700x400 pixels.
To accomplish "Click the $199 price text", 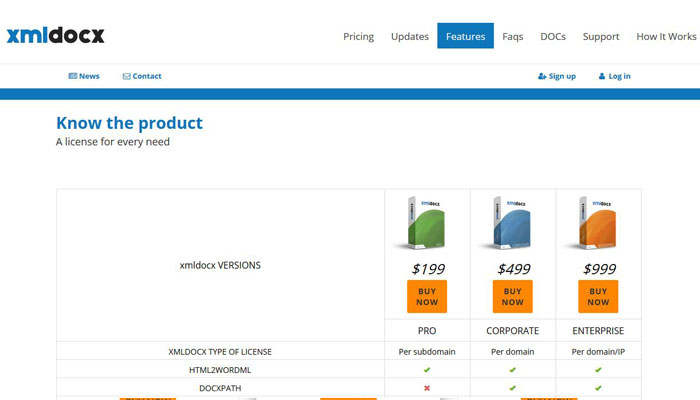I will [x=428, y=269].
